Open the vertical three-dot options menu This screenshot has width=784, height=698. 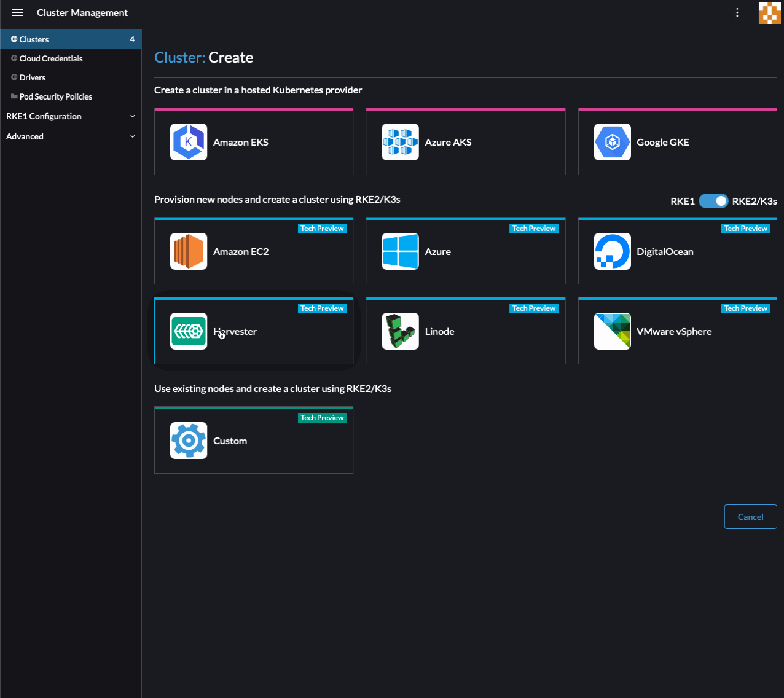(737, 12)
